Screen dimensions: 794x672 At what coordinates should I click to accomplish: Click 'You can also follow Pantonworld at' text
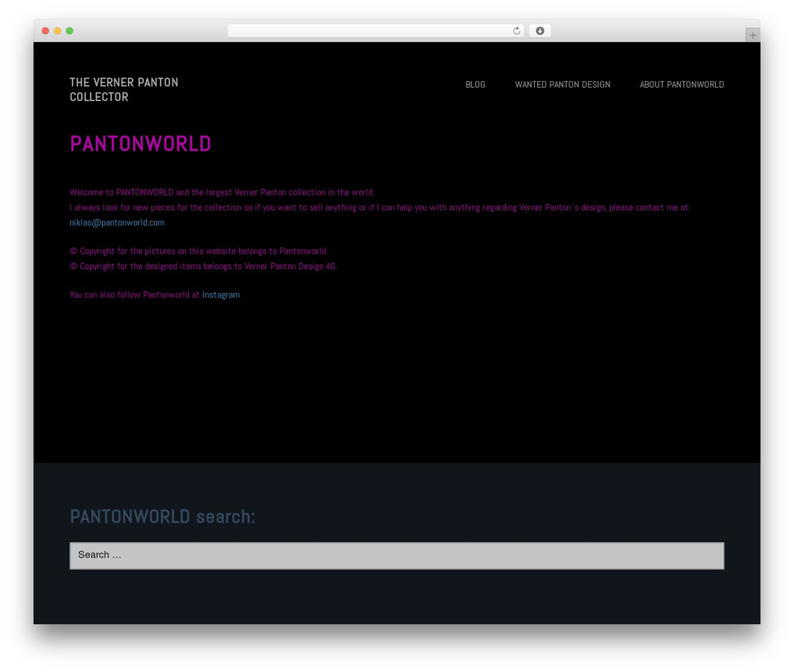[x=135, y=295]
